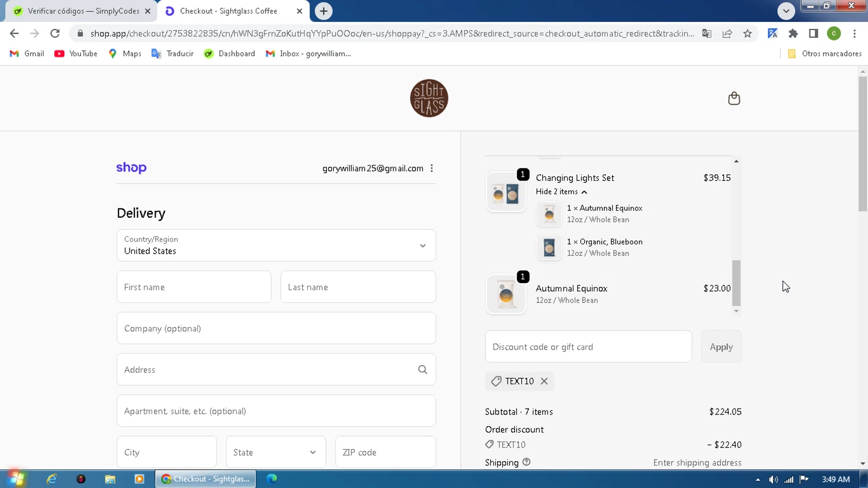The width and height of the screenshot is (868, 488).
Task: Close the Checkout Sightglass Coffee tab
Action: click(x=299, y=11)
